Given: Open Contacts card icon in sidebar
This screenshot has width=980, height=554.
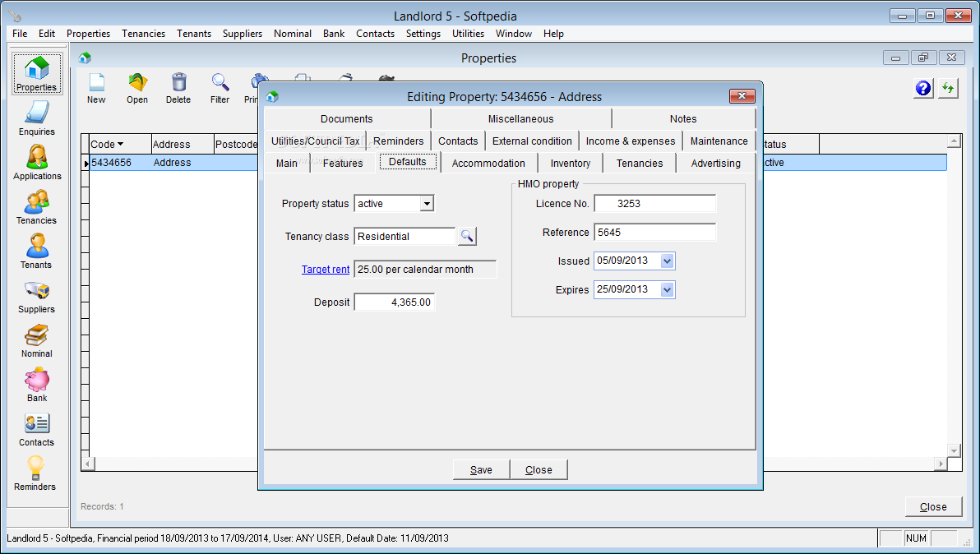Looking at the screenshot, I should (x=37, y=423).
